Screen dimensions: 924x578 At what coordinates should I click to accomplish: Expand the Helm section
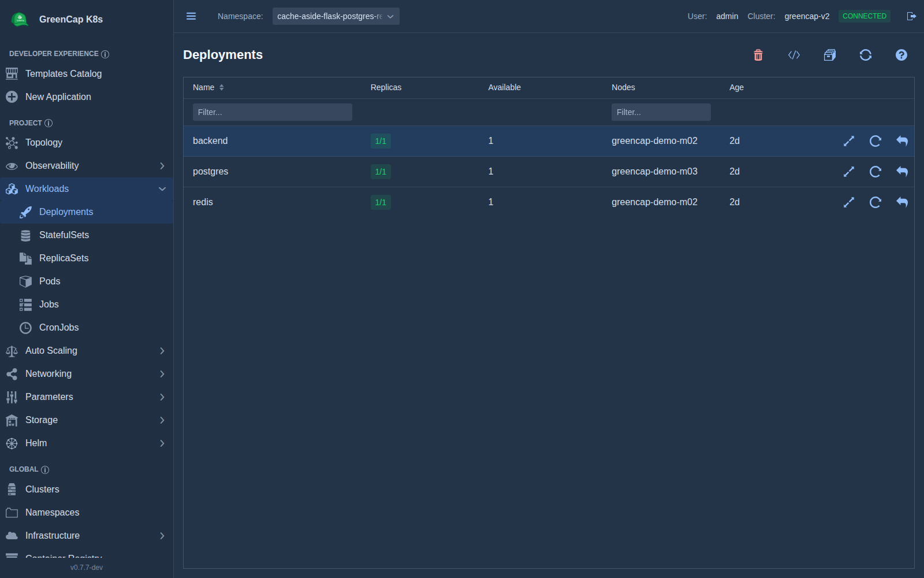(x=87, y=443)
